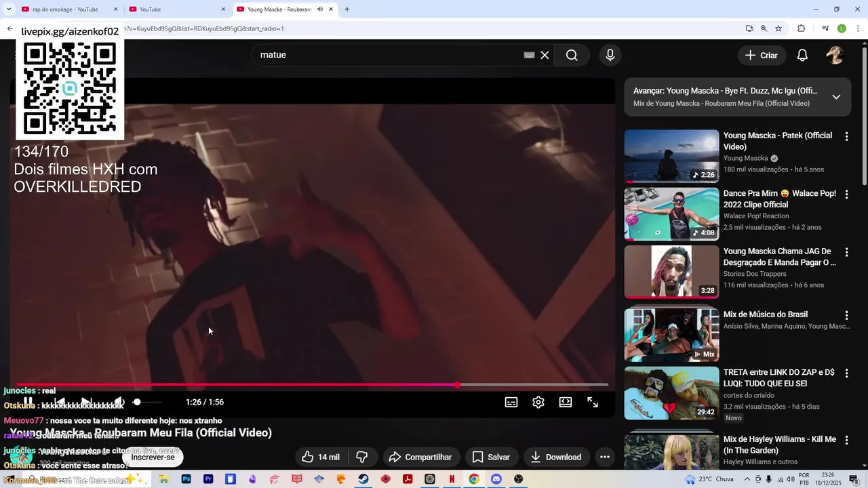Viewport: 868px width, 488px height.
Task: Open the tab search dropdown arrow
Action: (x=9, y=9)
